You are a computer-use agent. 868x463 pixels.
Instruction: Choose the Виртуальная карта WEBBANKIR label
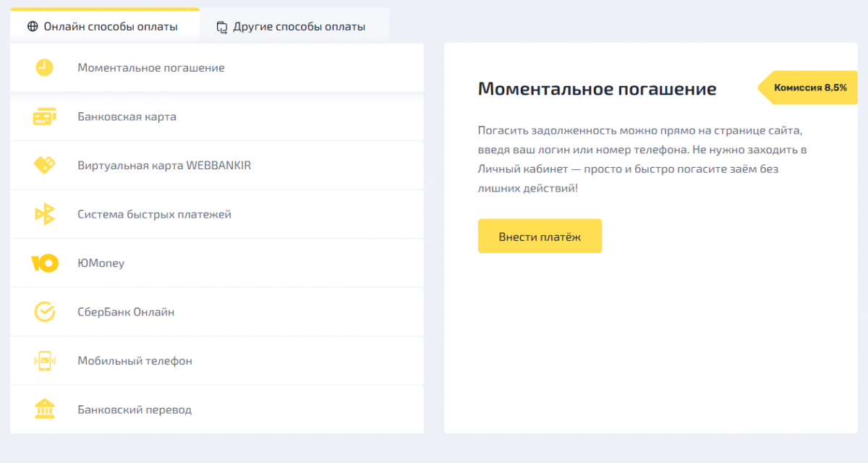tap(164, 165)
